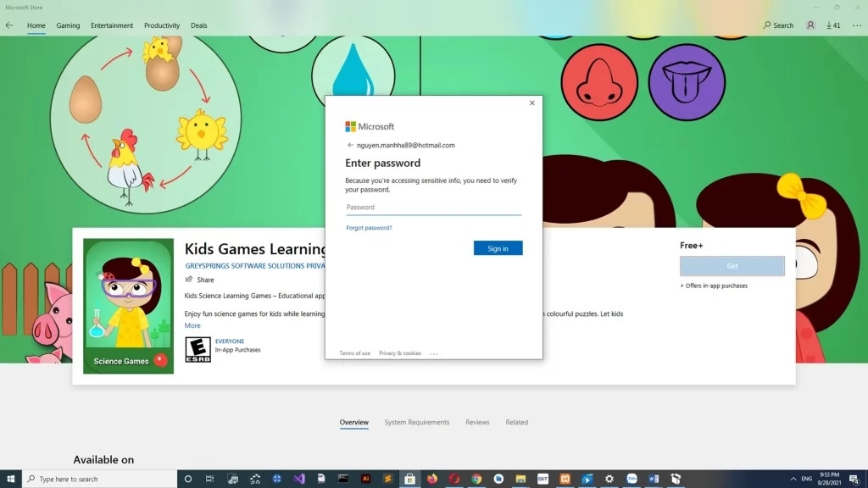Launch Adobe Illustrator from taskbar
The width and height of the screenshot is (868, 488).
[x=365, y=479]
